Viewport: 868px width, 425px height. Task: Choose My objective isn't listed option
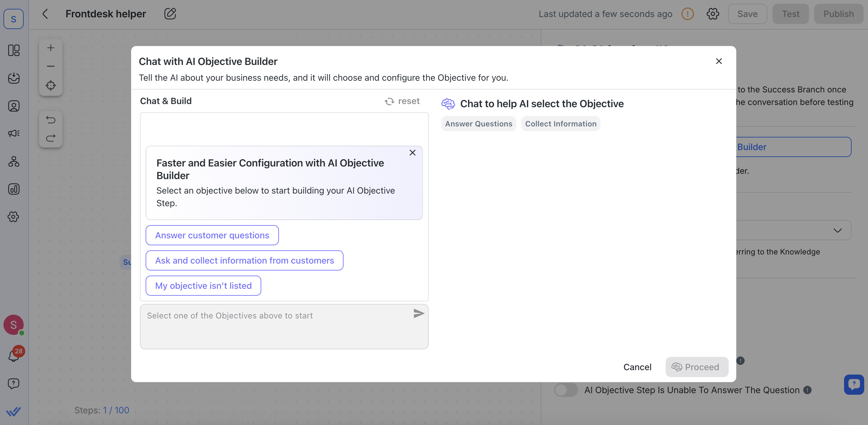(x=203, y=286)
